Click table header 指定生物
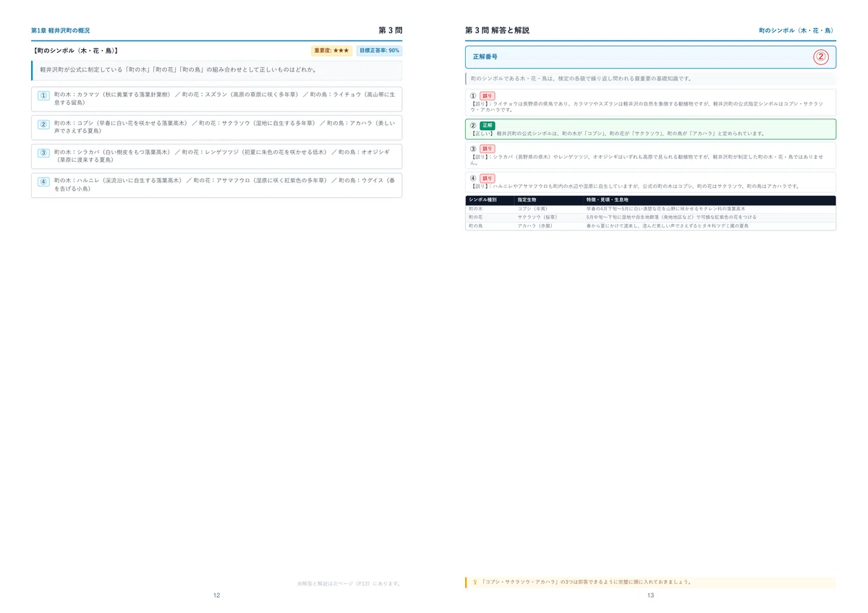The image size is (868, 613). pyautogui.click(x=528, y=200)
